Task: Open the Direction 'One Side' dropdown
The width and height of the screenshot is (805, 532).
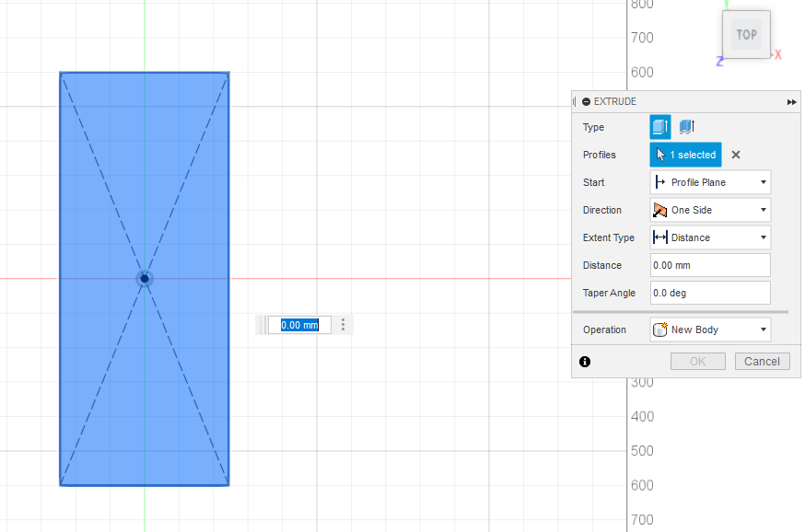Action: (710, 211)
